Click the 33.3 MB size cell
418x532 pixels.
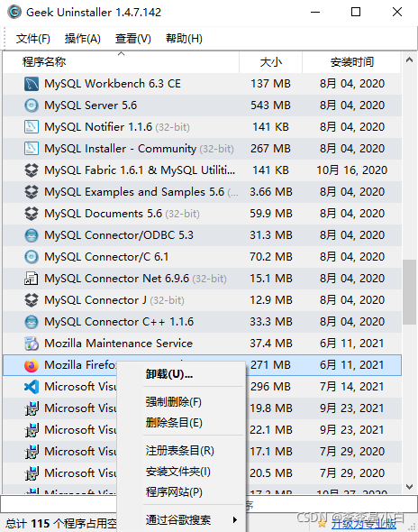click(271, 322)
